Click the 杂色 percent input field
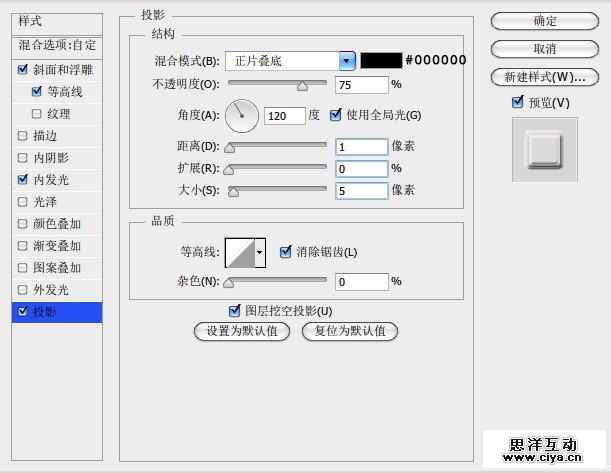This screenshot has height=473, width=611. point(362,282)
